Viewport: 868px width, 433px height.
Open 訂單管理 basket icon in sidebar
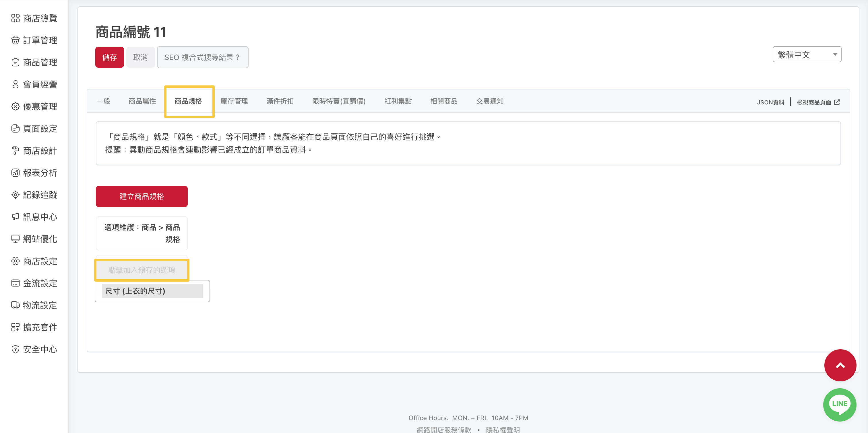click(x=15, y=40)
